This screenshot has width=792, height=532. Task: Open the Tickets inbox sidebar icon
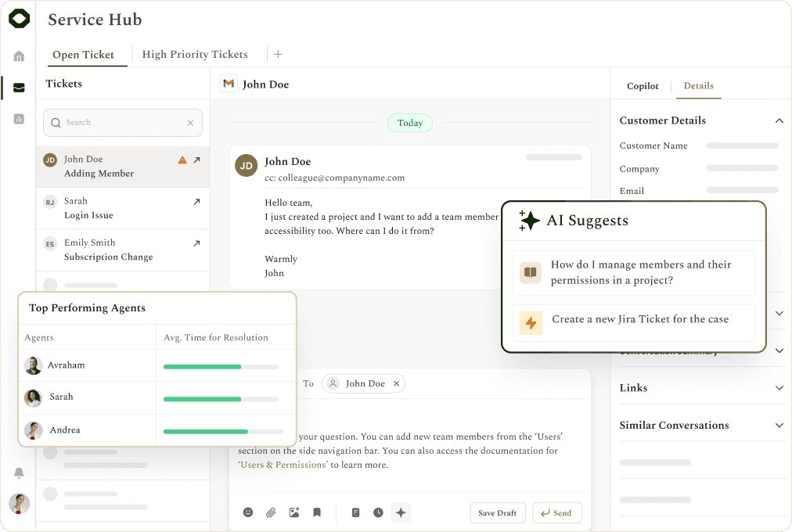[19, 88]
